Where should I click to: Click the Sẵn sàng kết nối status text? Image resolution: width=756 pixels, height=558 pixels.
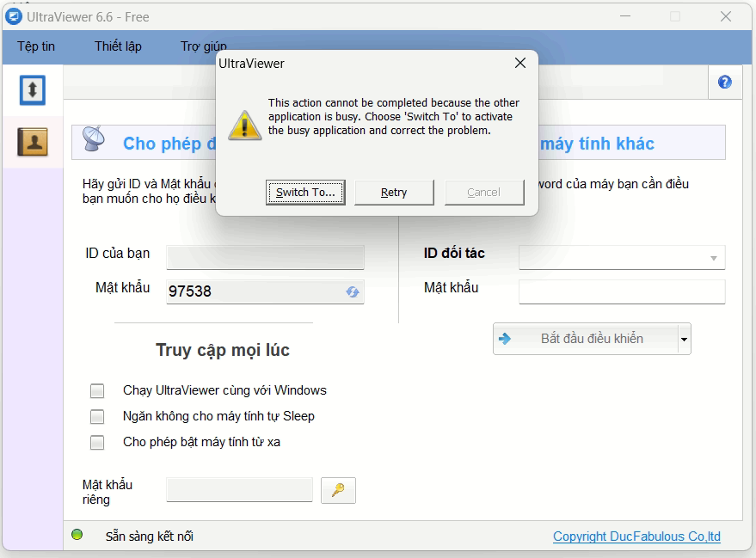(150, 537)
